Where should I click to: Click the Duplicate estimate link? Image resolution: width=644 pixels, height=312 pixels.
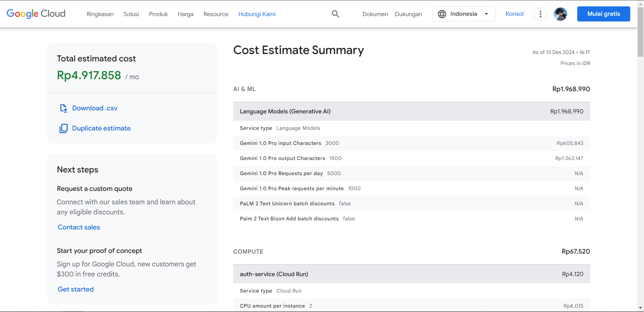[x=101, y=128]
